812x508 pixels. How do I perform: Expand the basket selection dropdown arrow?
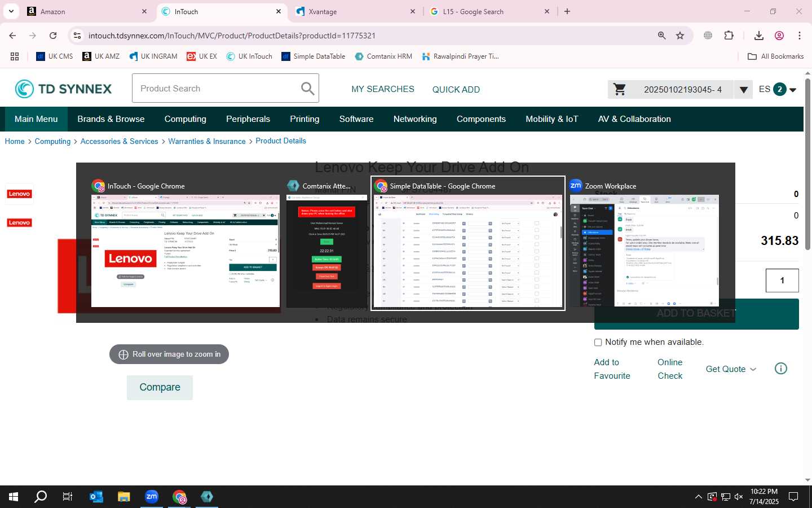[743, 90]
